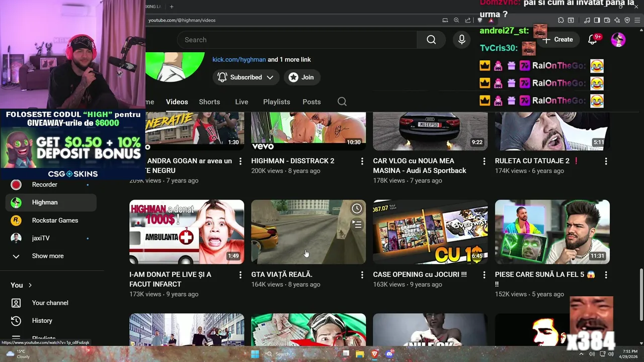Open options for CAR VLOG Audi A5 video

[x=484, y=161]
